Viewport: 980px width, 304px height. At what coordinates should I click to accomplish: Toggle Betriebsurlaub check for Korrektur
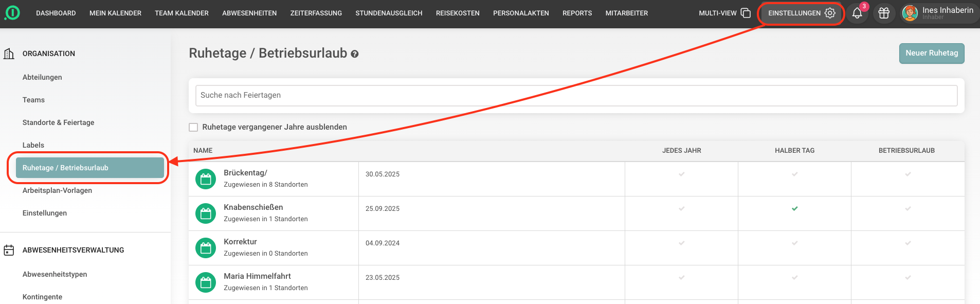[908, 243]
